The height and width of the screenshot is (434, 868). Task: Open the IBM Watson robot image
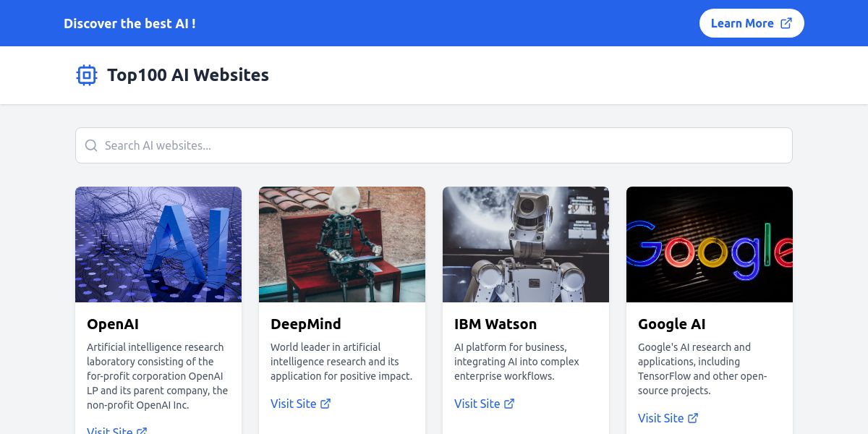click(x=526, y=244)
